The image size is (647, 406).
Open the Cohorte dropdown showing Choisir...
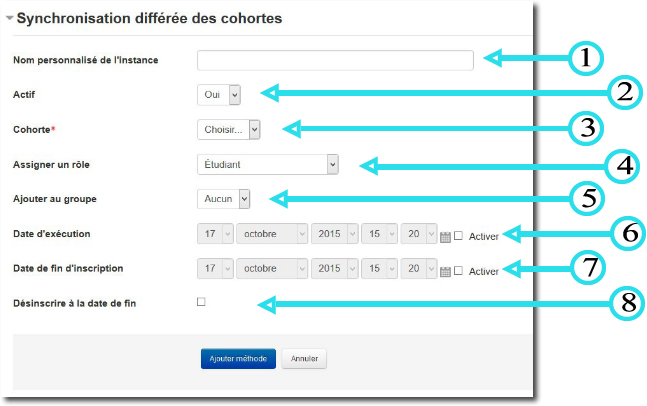228,129
